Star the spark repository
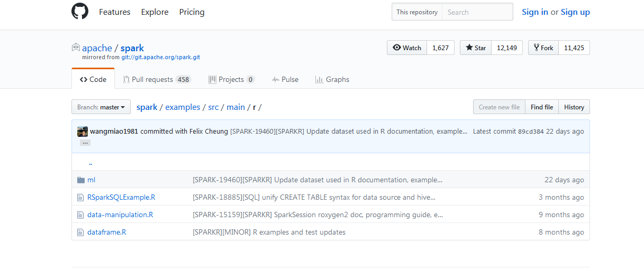Viewport: 644px width, 270px height. coord(476,48)
